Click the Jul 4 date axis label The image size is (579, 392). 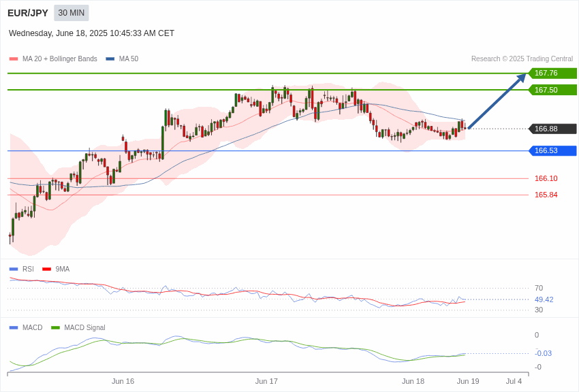514,381
